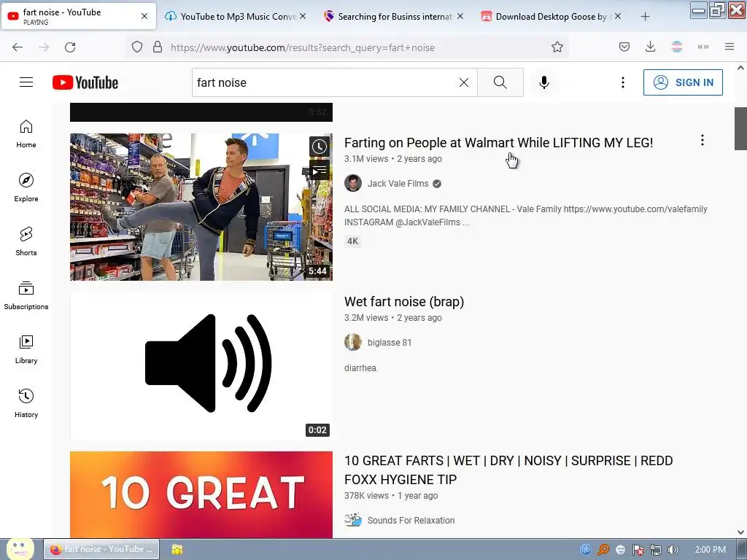This screenshot has height=560, width=747.
Task: Open the YouTube hamburger guide menu
Action: coord(26,82)
